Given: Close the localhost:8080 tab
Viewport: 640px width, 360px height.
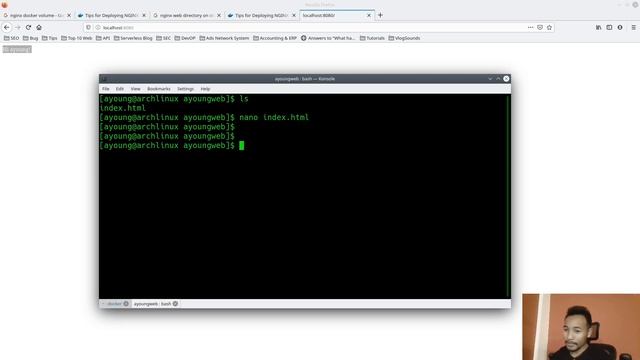Looking at the screenshot, I should [x=369, y=15].
